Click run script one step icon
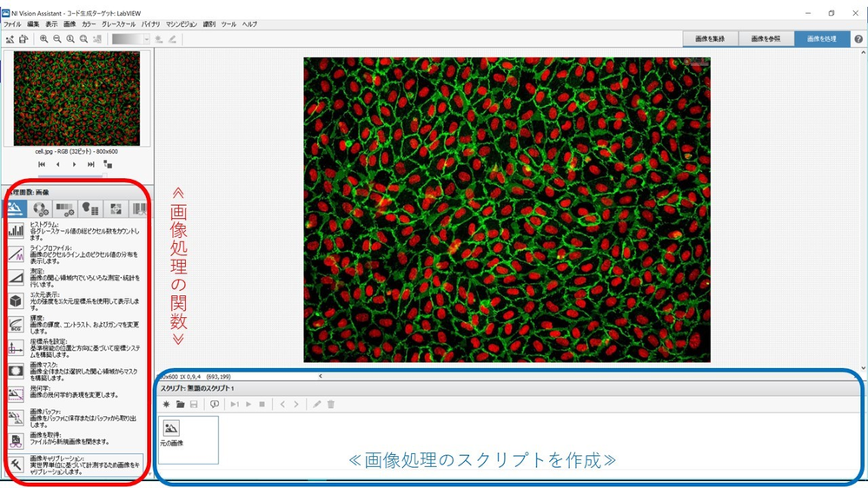 tap(235, 405)
